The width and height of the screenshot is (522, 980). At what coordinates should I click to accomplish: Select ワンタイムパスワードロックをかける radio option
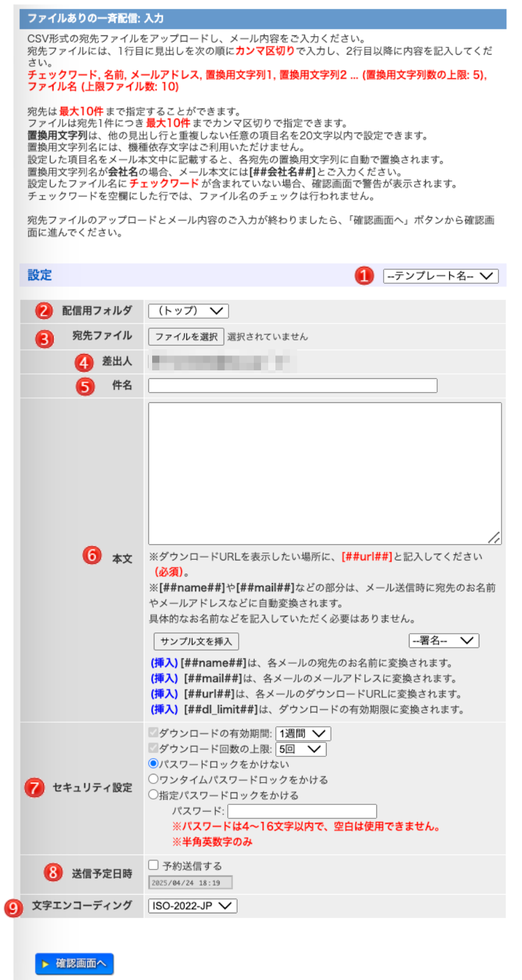point(153,779)
